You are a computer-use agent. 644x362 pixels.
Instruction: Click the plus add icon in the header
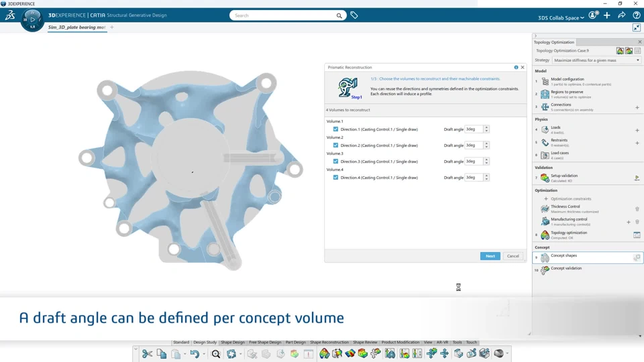click(x=607, y=15)
